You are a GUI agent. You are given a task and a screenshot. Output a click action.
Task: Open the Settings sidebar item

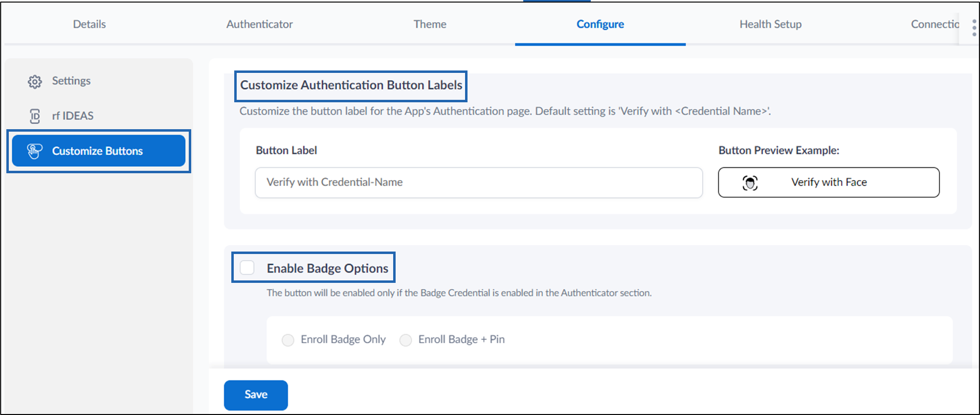98,81
